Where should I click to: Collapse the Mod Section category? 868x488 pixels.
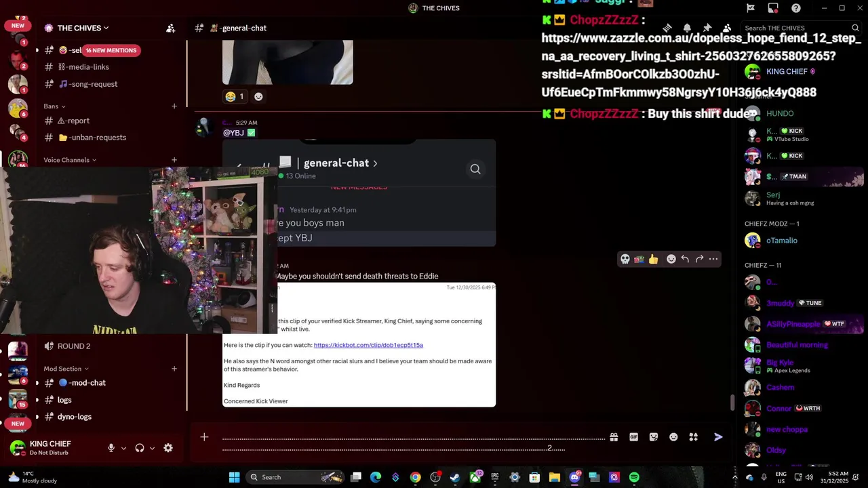click(66, 369)
